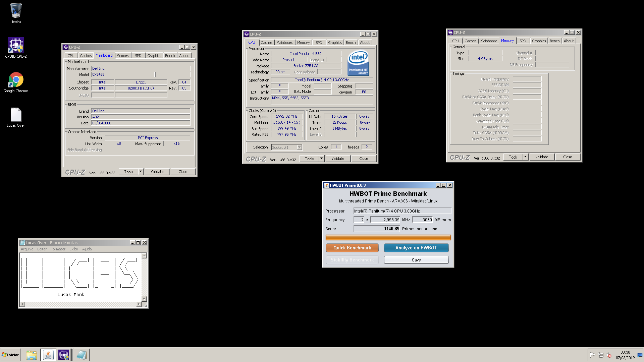Viewport: 644px width, 362px height.
Task: Click the Show Desktop button on the taskbar
Action: 640,355
